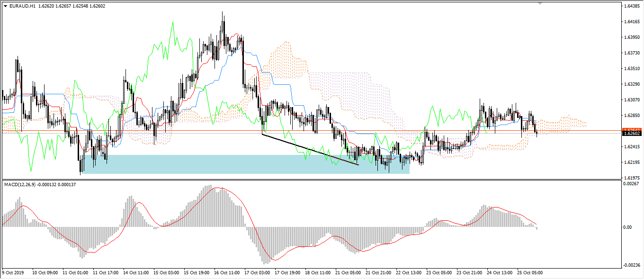Click the 15 Oct 03:00 time label
644x279 pixels.
click(x=166, y=273)
